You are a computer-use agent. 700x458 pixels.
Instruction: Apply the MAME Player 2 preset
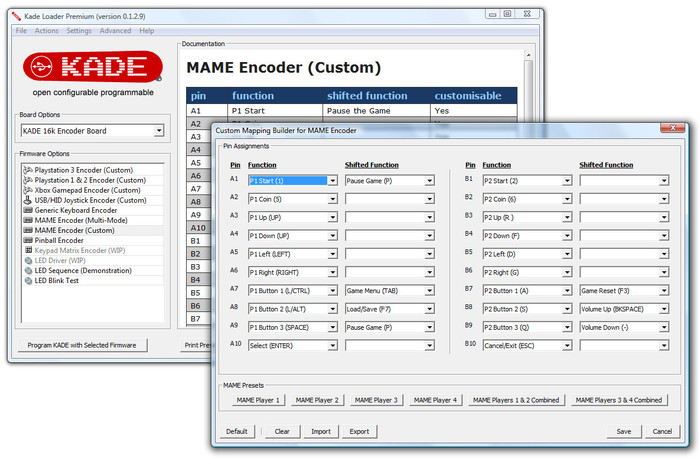pyautogui.click(x=317, y=400)
